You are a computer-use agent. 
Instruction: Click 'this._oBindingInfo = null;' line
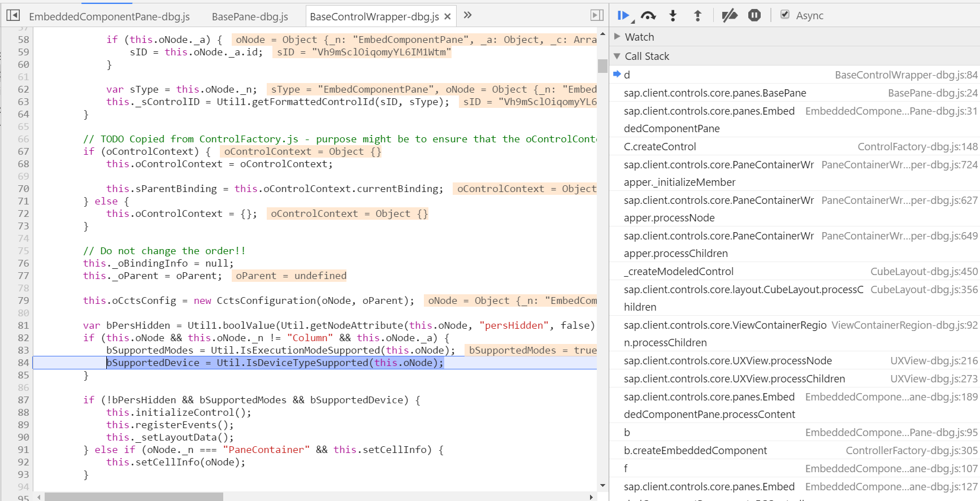point(158,263)
